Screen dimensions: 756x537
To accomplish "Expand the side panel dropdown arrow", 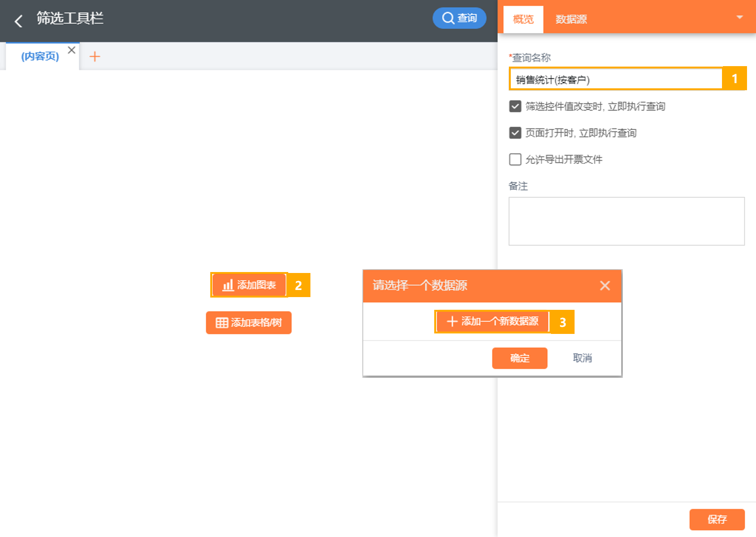I will [x=739, y=17].
